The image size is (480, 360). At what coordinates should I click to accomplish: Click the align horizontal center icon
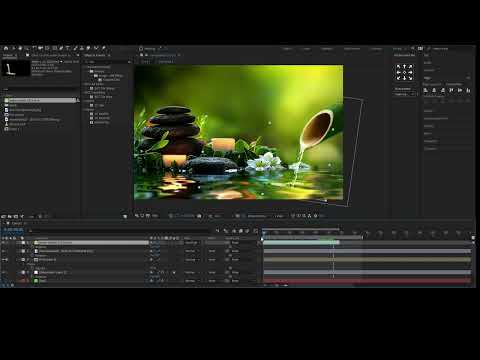pos(434,90)
